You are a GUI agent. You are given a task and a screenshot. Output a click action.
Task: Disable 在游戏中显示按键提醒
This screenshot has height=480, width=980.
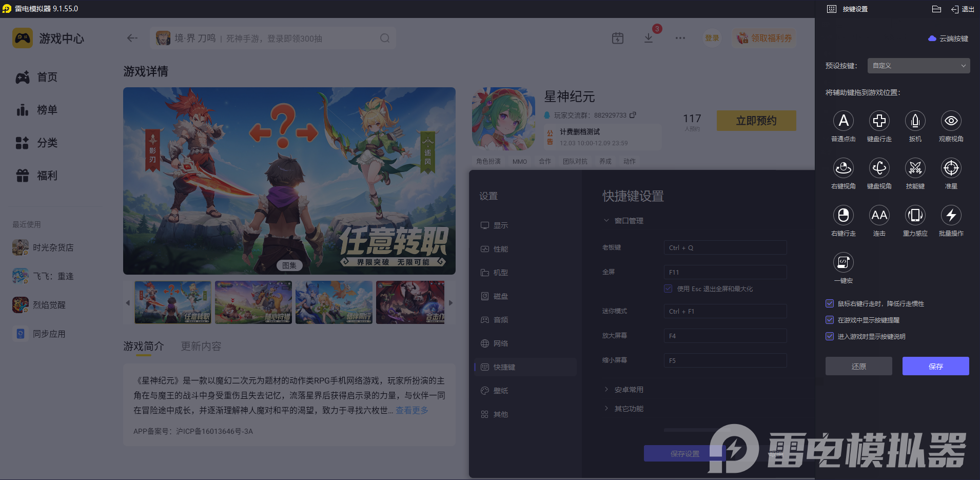click(830, 320)
